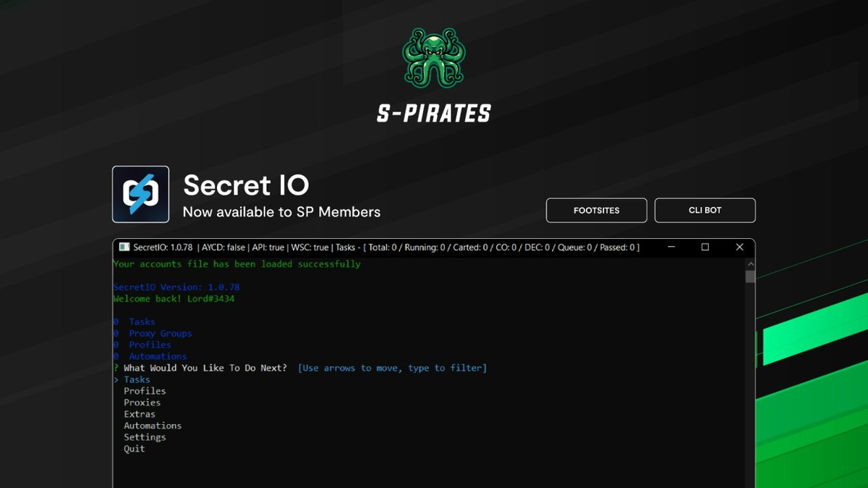Click the Secret IO app logo icon
This screenshot has height=488, width=868.
[140, 193]
